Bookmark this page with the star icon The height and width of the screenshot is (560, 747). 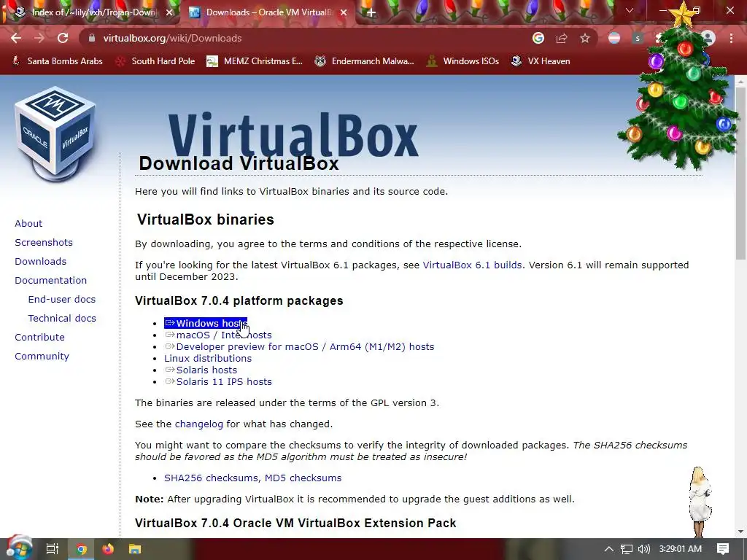[585, 38]
